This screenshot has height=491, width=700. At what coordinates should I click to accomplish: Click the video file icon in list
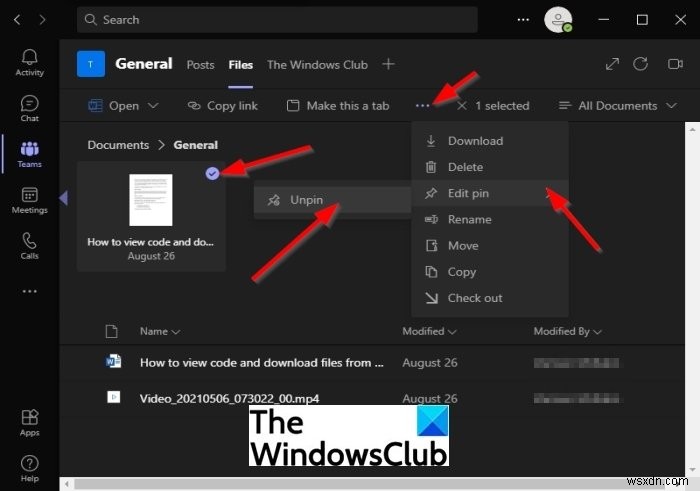113,396
